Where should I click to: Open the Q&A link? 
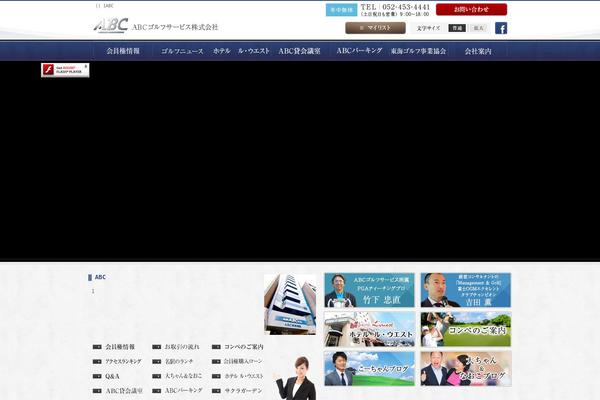(x=112, y=376)
